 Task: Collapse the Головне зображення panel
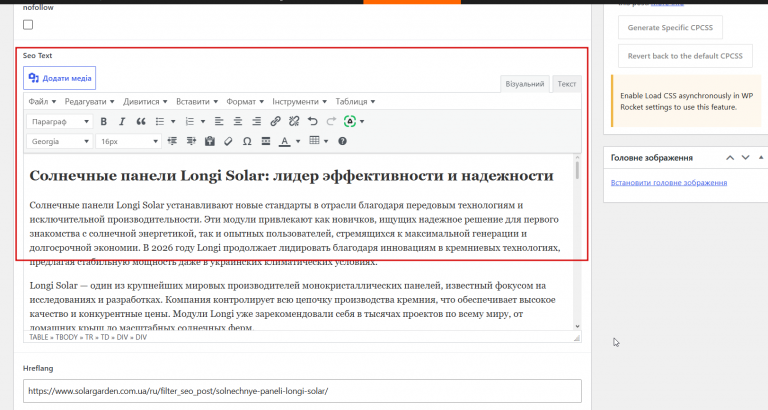(761, 158)
